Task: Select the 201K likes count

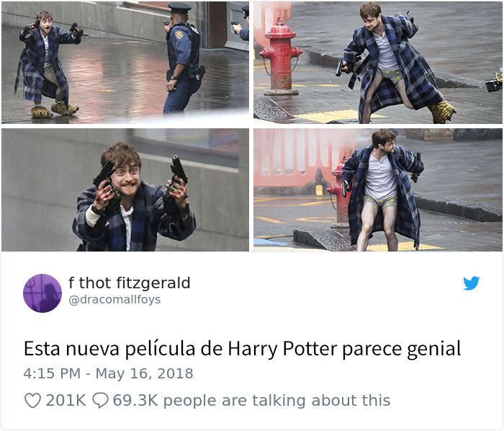Action: click(66, 401)
